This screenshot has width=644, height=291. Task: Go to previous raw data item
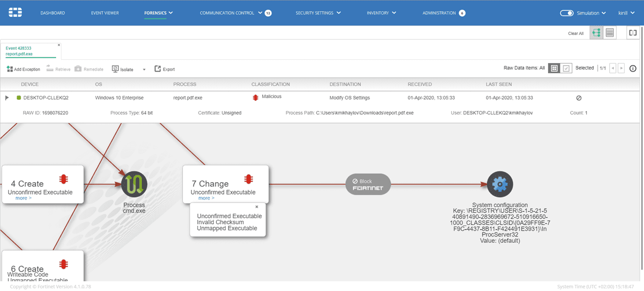click(613, 68)
